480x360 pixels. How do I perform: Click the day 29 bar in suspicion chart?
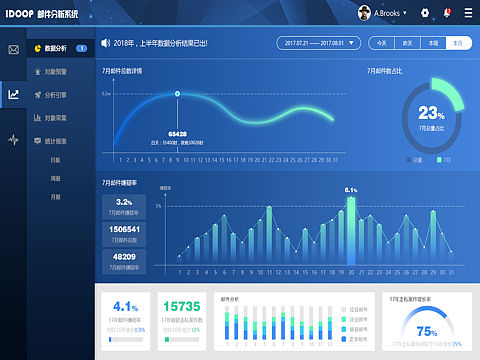[433, 238]
